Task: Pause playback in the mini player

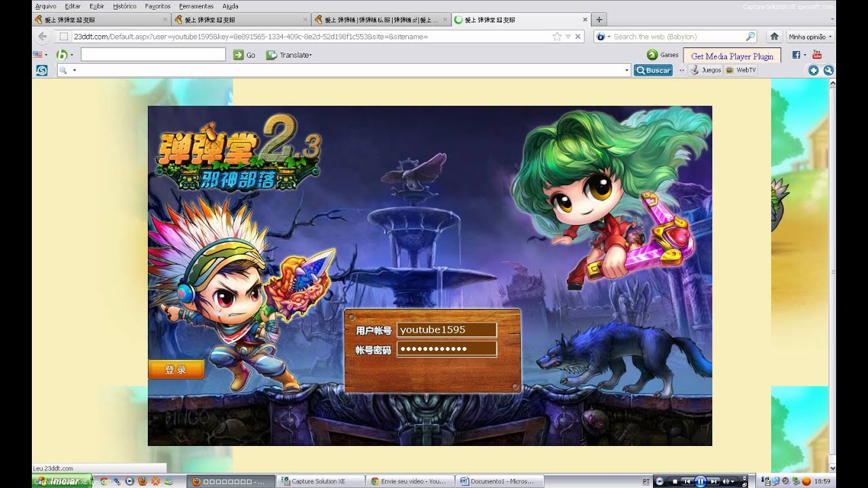Action: point(701,481)
